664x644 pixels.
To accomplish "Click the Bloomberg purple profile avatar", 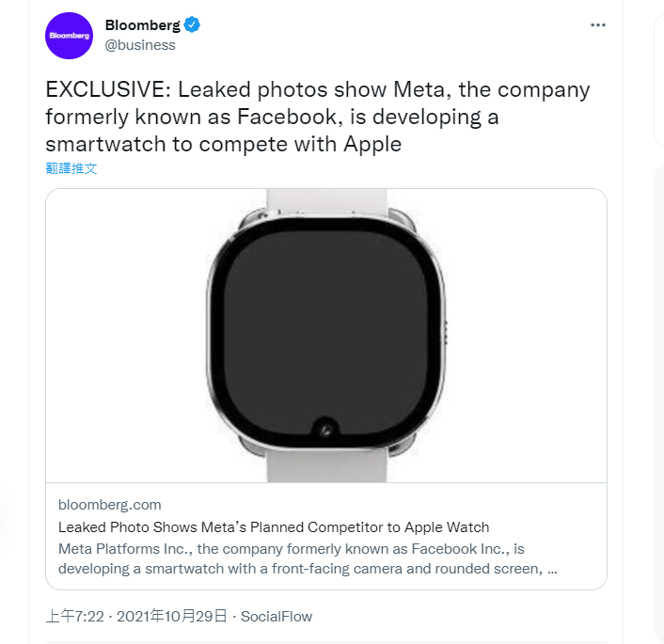I will [x=70, y=36].
